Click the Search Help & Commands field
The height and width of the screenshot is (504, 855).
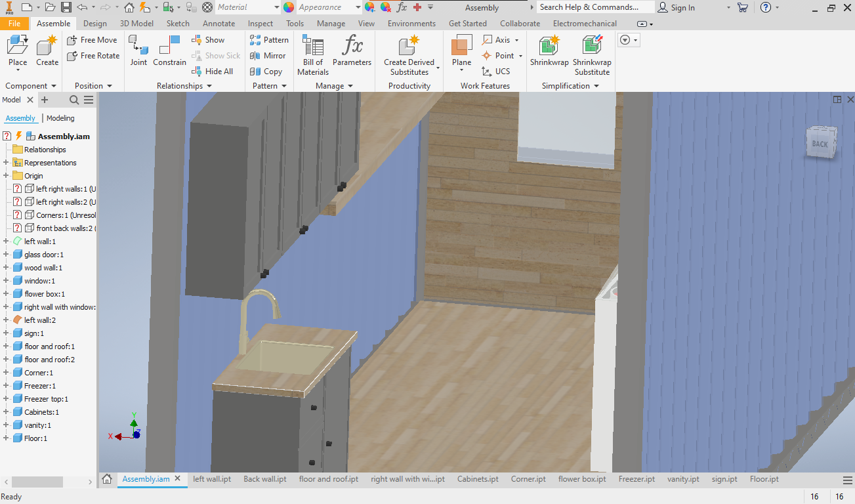(x=595, y=7)
